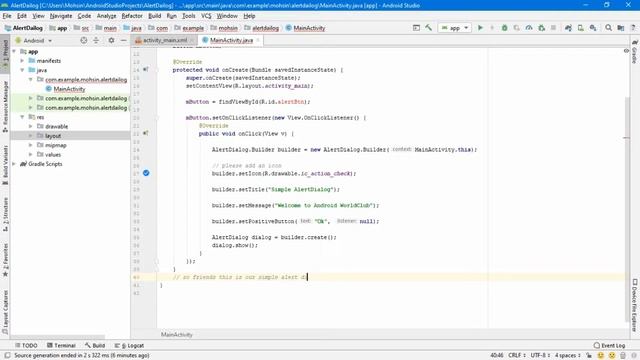Open the Event Log
The image size is (640, 360).
609,345
